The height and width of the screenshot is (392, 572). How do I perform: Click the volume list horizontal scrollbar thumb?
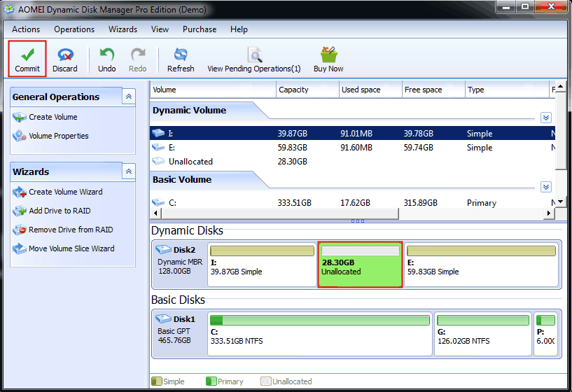click(x=279, y=213)
